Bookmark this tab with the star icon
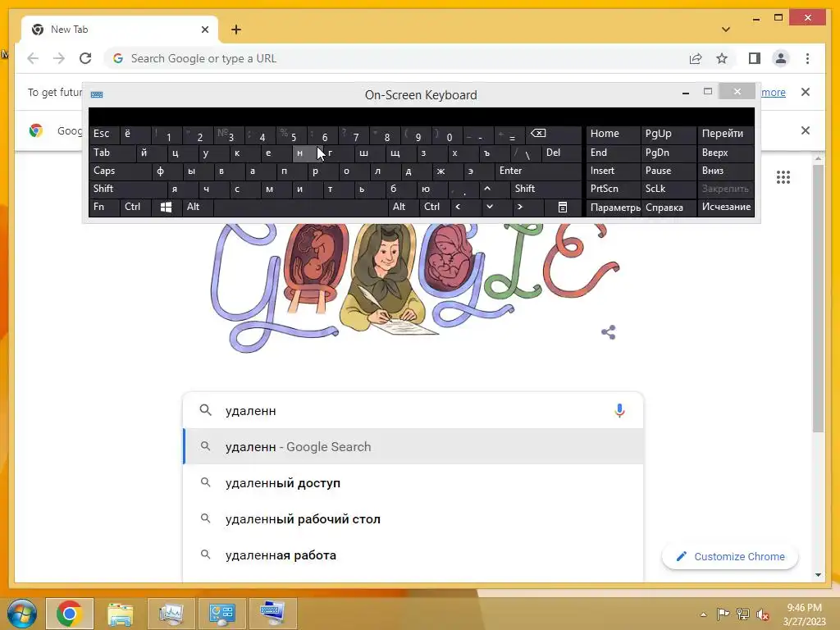 coord(722,58)
